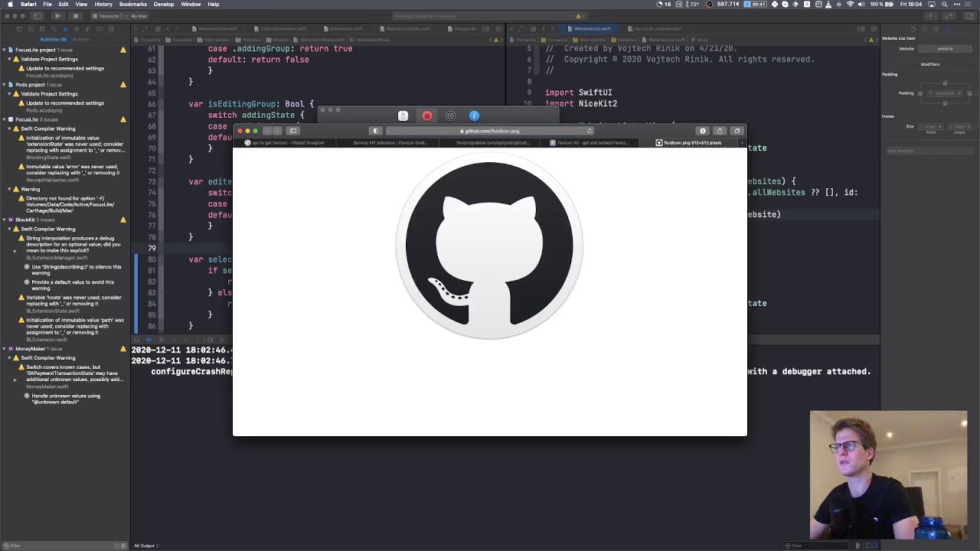Viewport: 980px width, 551px height.
Task: Switch to 'api to get favicon' Safari tab
Action: (x=286, y=143)
